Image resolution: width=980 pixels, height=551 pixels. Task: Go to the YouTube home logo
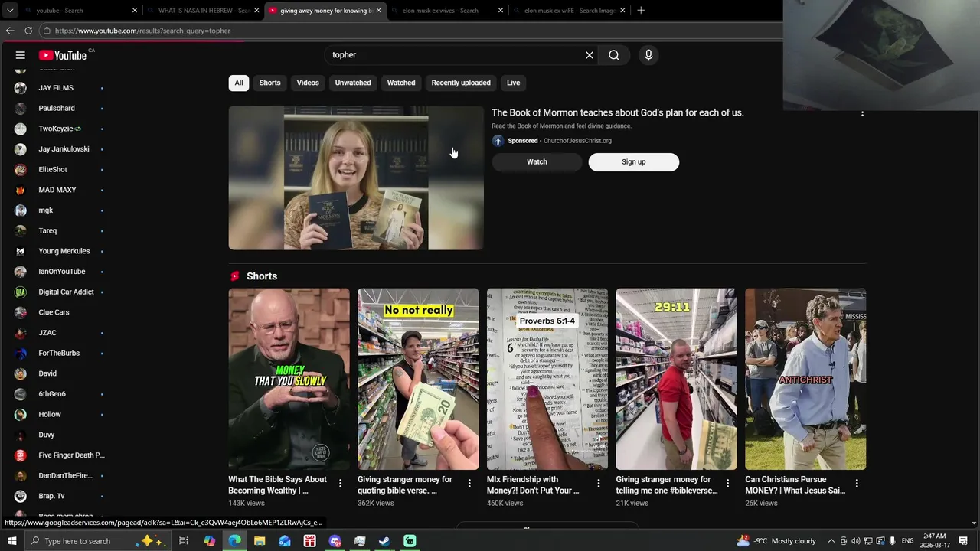[63, 55]
